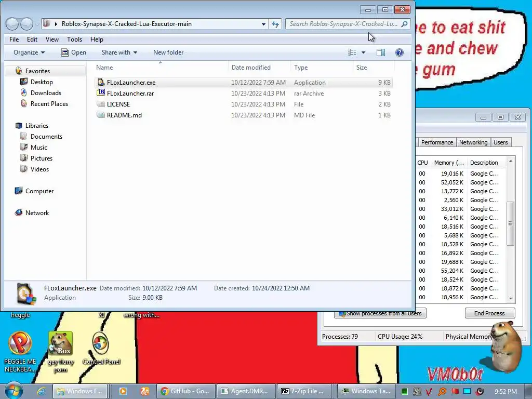Open the Music library

38,147
